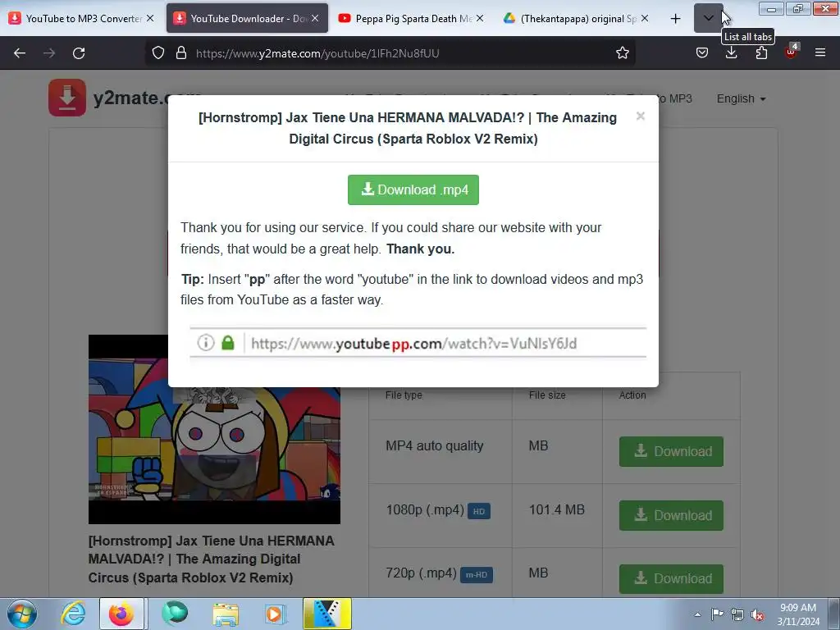Click the uBlock Origin extension icon
This screenshot has width=840, height=630.
[792, 52]
